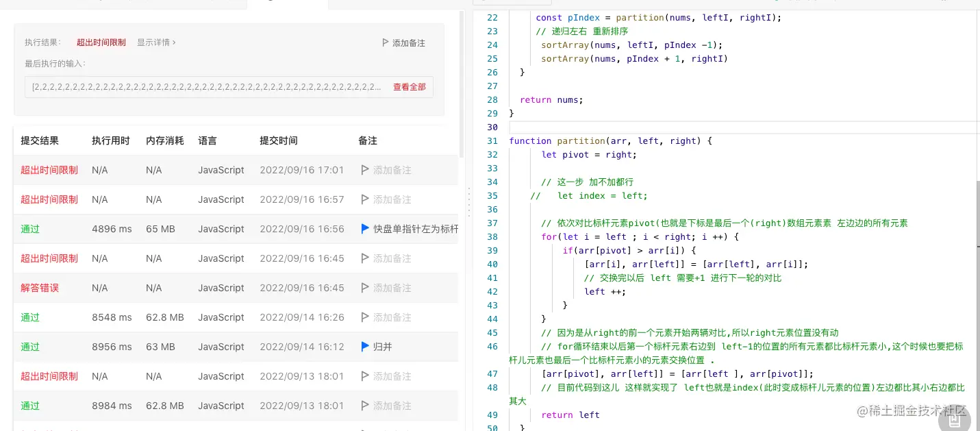Image resolution: width=980 pixels, height=431 pixels.
Task: Click 添加备注 in the 8548 ms row
Action: click(392, 317)
